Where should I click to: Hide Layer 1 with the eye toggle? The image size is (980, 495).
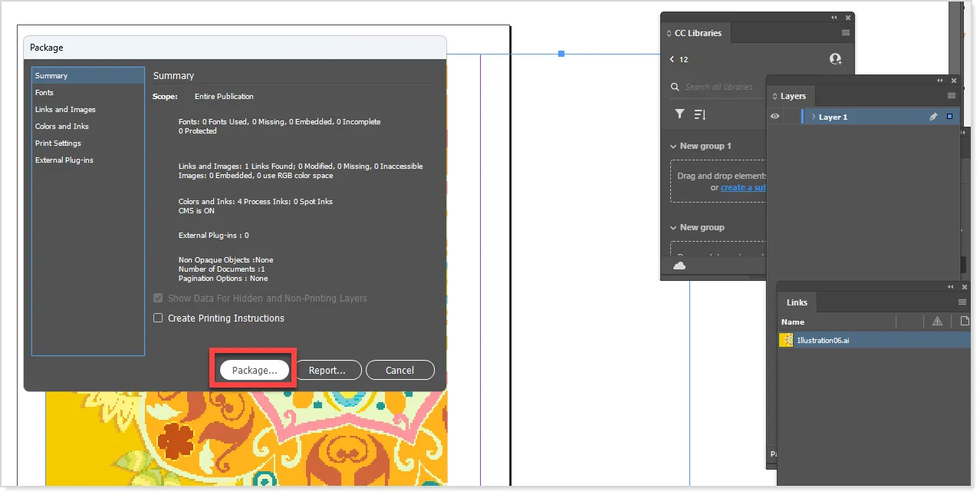click(775, 116)
